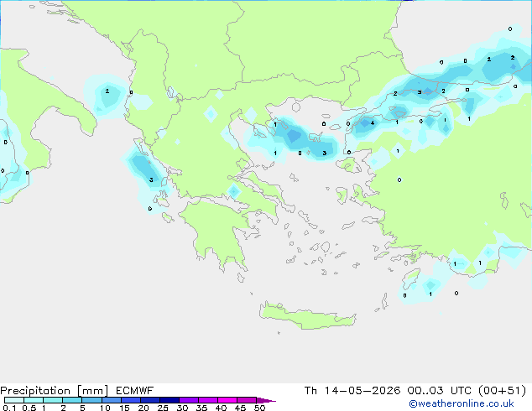Click the legend label '50'

coord(259,408)
